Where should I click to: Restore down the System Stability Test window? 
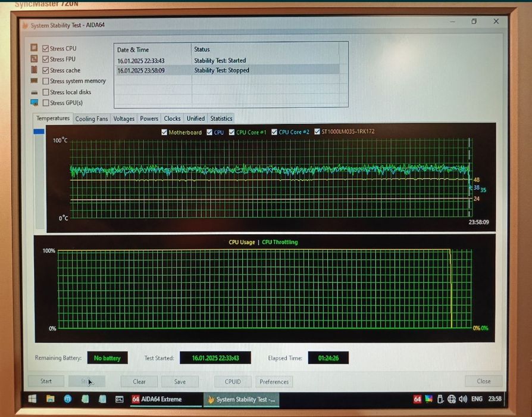click(474, 21)
